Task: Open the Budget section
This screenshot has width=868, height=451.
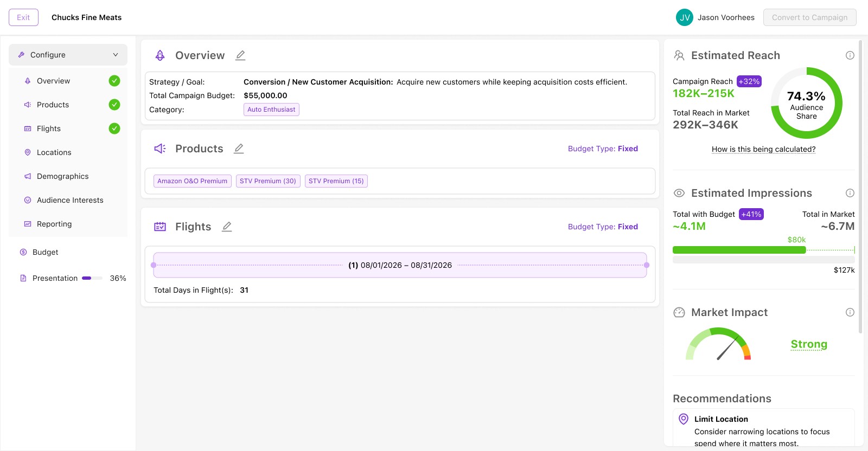Action: (68, 252)
